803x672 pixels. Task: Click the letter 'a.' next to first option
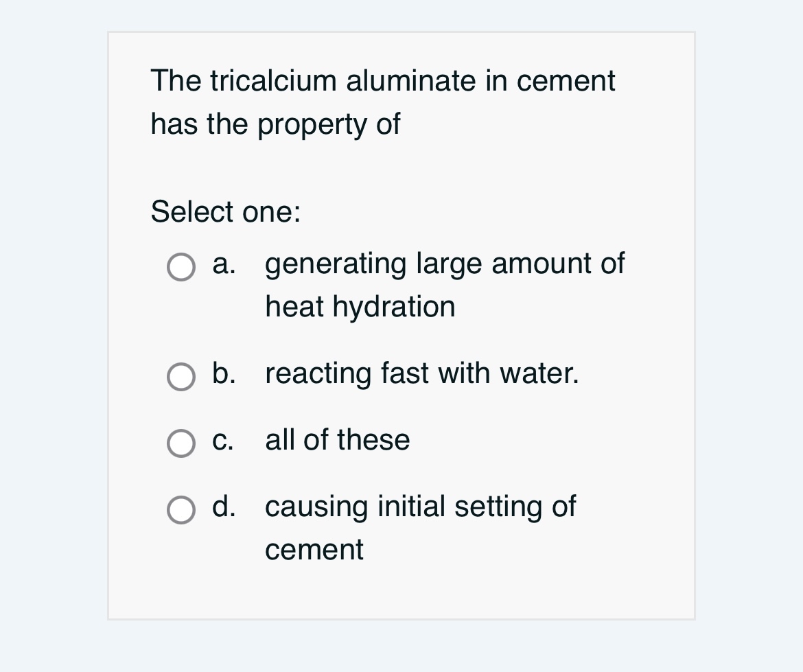[223, 264]
